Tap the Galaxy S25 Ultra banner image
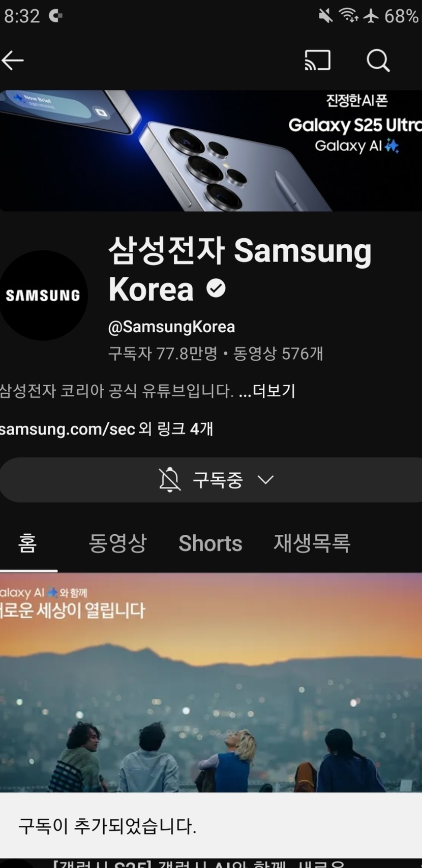Screen dimensions: 422x868 pos(211,151)
